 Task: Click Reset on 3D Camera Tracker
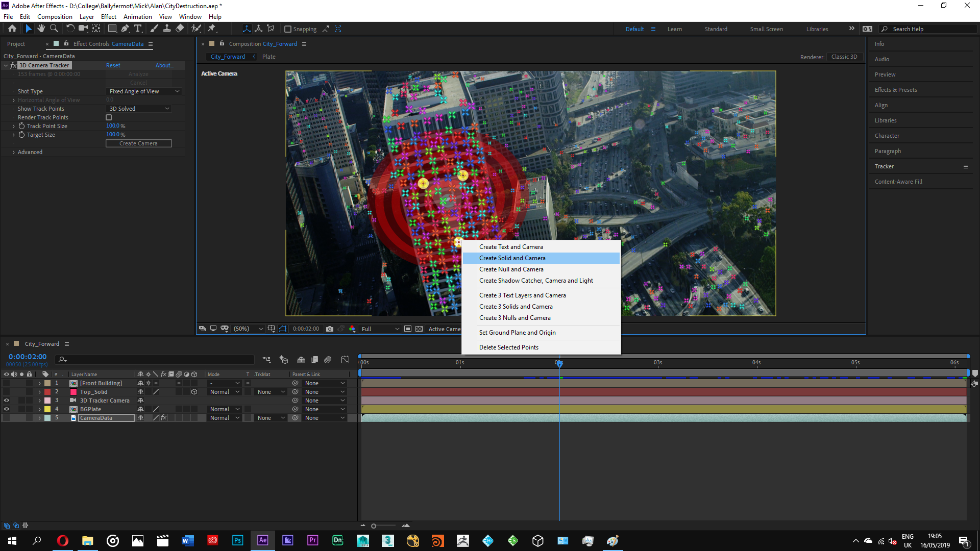pyautogui.click(x=113, y=65)
